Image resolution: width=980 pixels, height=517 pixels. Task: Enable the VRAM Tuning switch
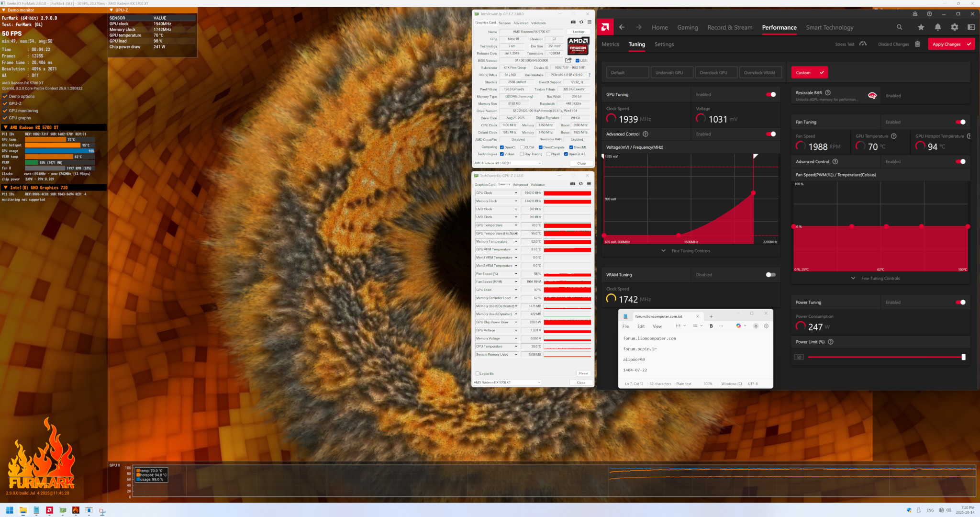770,275
